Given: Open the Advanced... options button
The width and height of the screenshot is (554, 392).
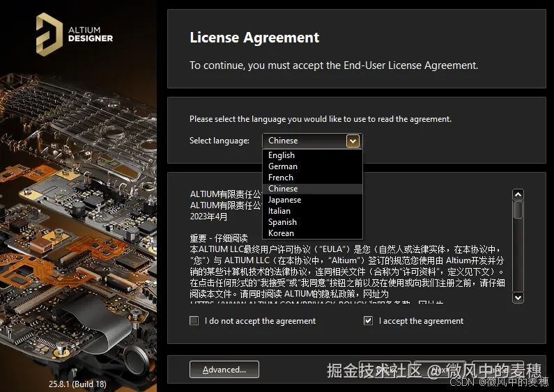Looking at the screenshot, I should [x=224, y=370].
